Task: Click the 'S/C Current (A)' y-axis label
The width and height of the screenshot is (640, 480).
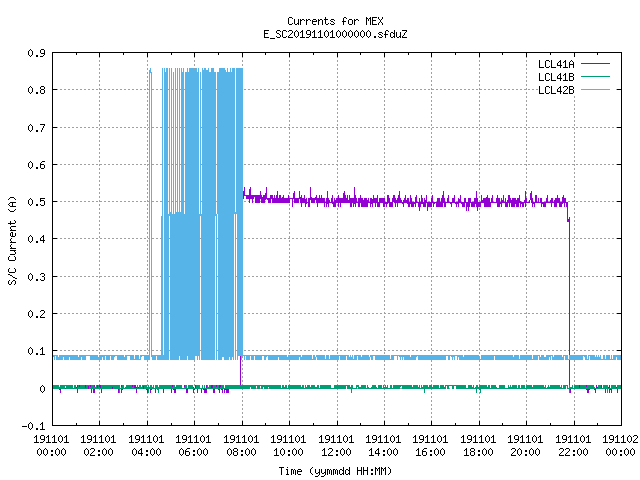Action: pos(13,241)
